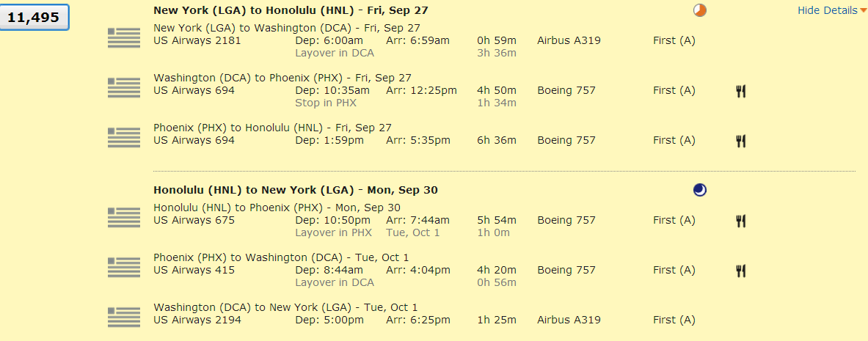Viewport: 868px width, 341px height.
Task: Click meal icon for US Airways 675
Action: tap(741, 221)
